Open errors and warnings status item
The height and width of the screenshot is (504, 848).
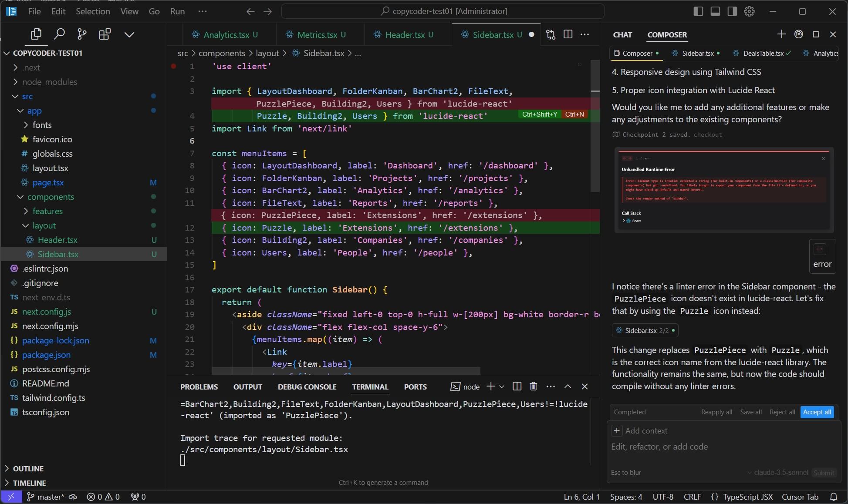click(103, 497)
